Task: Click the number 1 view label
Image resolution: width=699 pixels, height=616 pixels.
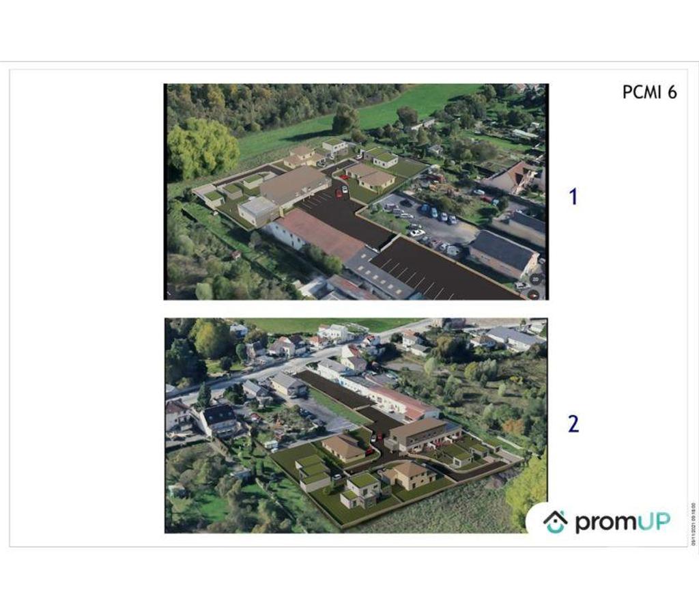Action: tap(573, 197)
